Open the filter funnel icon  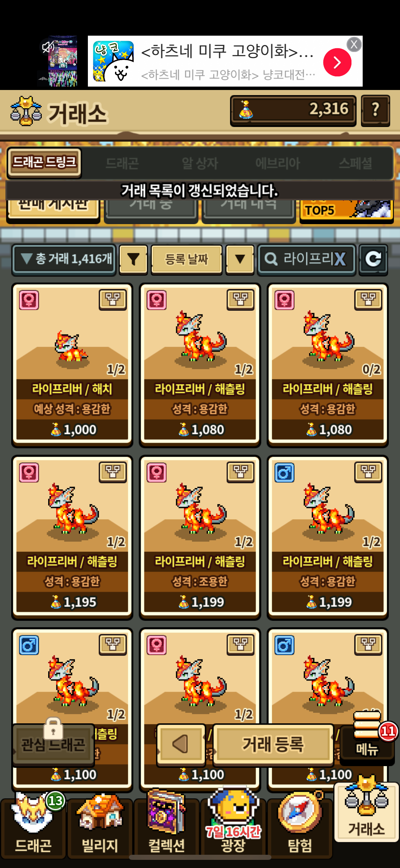tap(133, 259)
